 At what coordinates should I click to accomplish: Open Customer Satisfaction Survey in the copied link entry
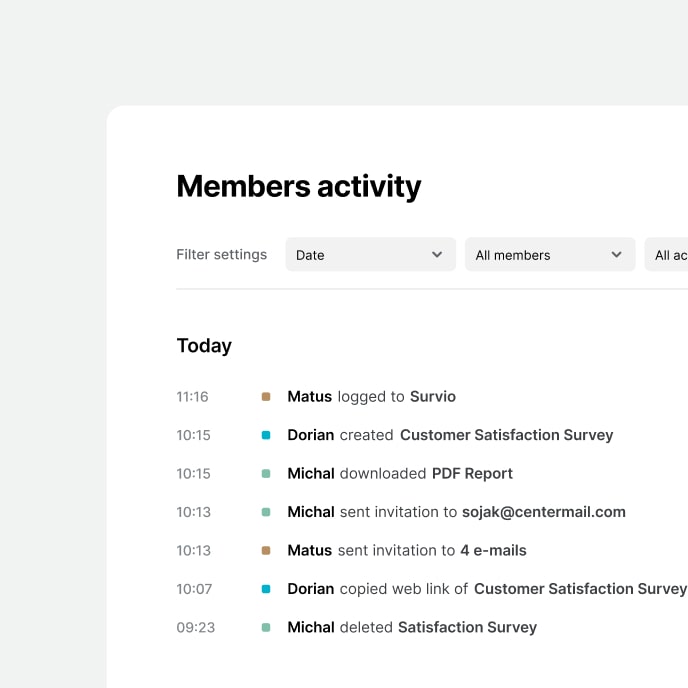[580, 589]
